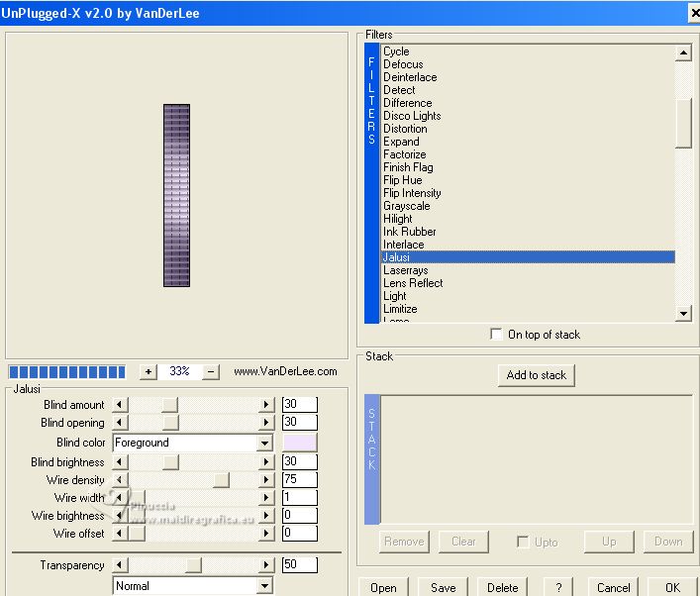Viewport: 700px width, 596px height.
Task: Click right arrow of Wire width slider
Action: (266, 497)
